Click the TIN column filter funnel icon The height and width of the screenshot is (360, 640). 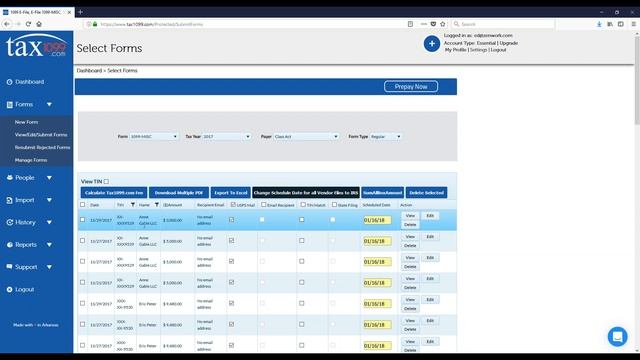(x=133, y=205)
